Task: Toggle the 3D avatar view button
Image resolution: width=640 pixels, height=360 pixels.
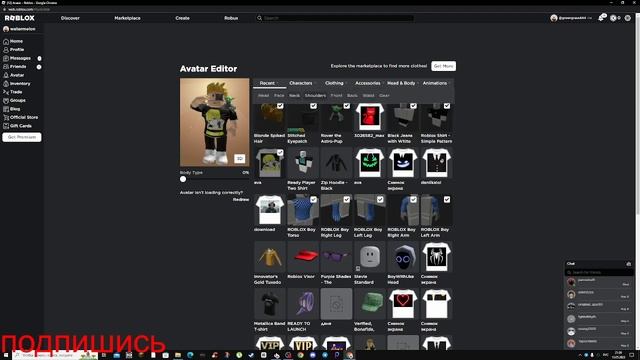Action: tap(240, 158)
